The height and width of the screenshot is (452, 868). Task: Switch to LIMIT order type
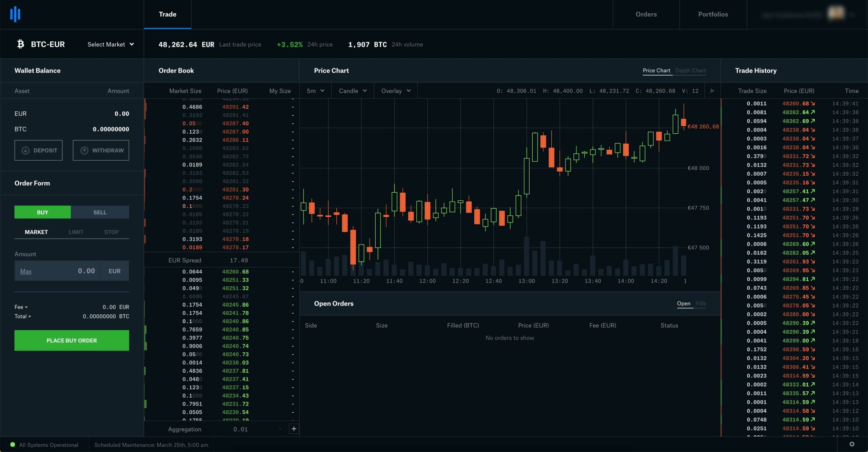[x=76, y=232]
